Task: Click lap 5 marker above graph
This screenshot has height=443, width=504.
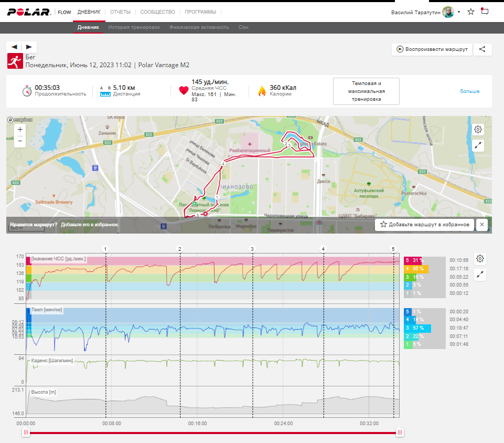Action: 393,249
